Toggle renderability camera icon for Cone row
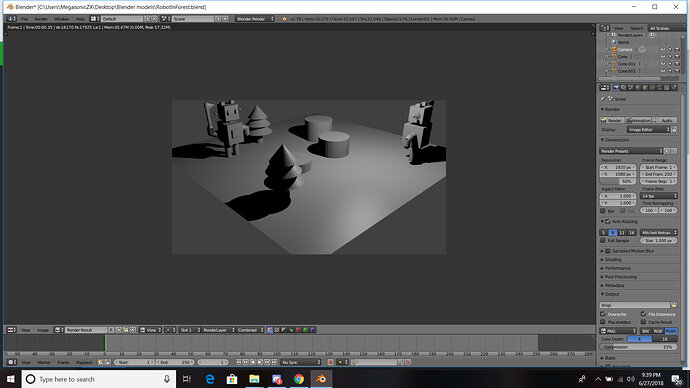The image size is (690, 388). [677, 56]
